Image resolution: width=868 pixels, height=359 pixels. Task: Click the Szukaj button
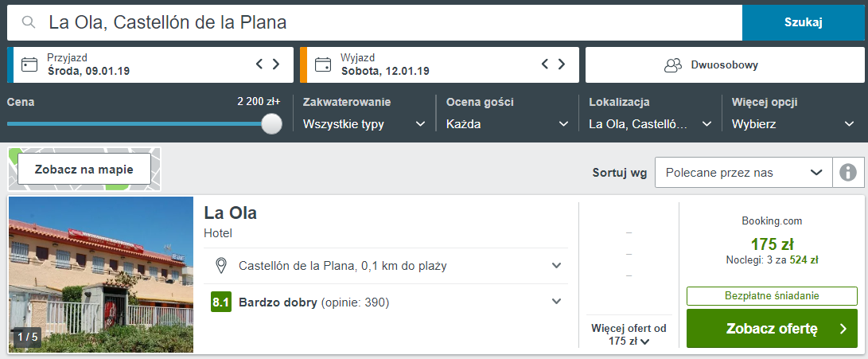pos(804,22)
